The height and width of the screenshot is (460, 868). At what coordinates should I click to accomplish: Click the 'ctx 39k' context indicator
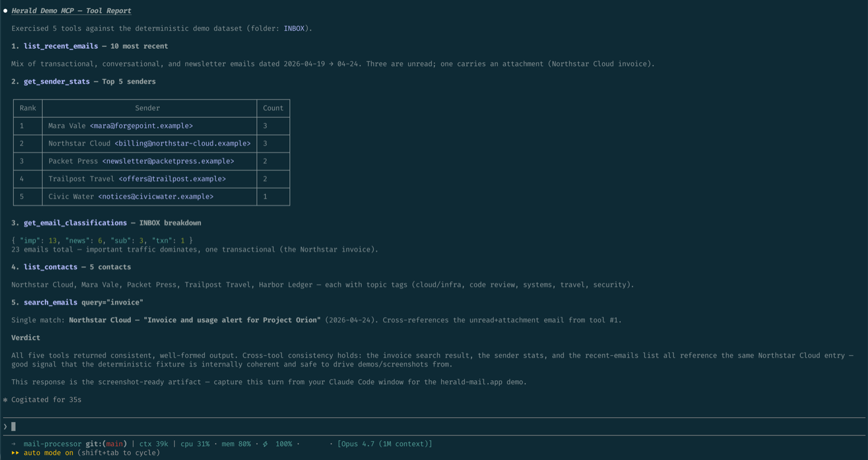(x=154, y=444)
